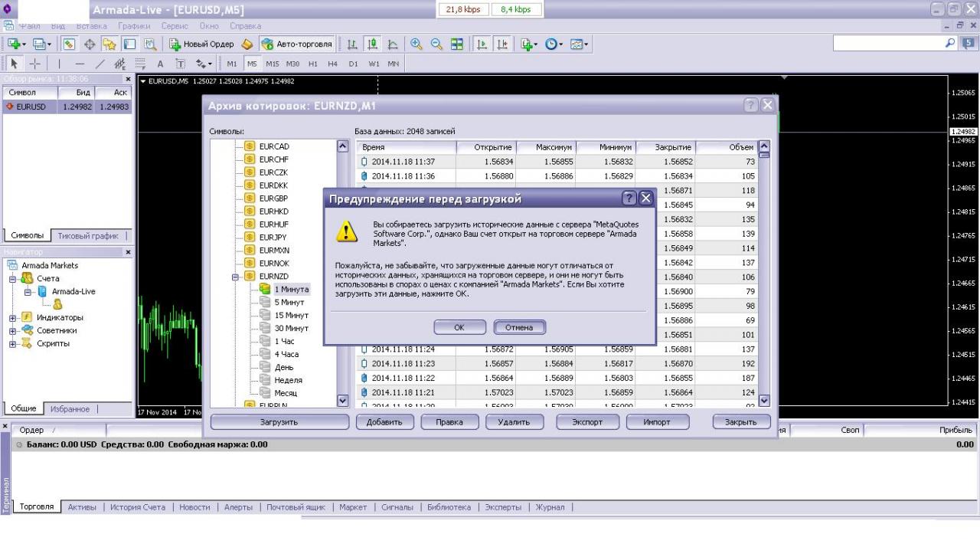Viewport: 980px width, 554px height.
Task: Toggle chart shift icon
Action: point(502,44)
